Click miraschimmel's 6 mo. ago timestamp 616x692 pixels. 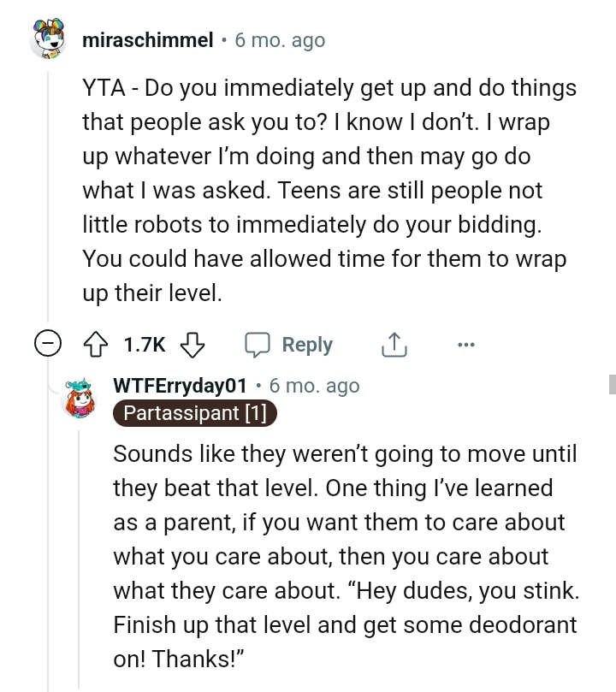[280, 40]
